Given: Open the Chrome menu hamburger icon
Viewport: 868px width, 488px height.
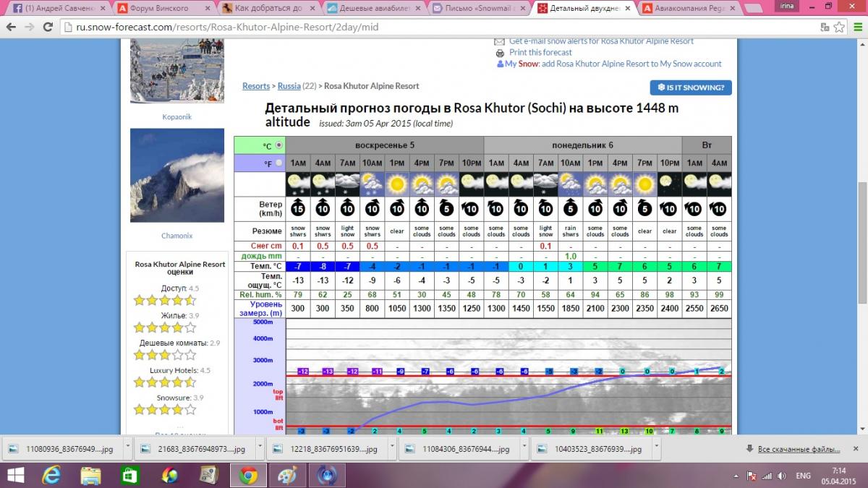Looking at the screenshot, I should click(x=856, y=27).
